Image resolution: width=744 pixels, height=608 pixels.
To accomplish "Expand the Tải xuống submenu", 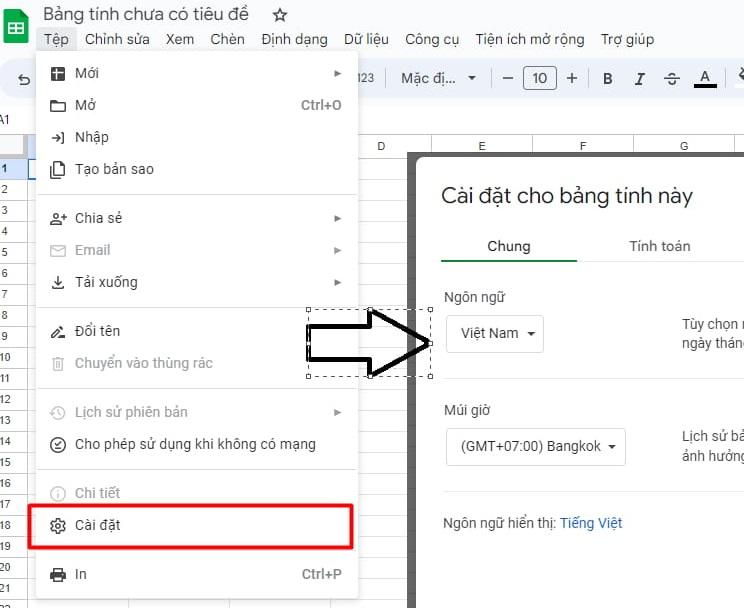I will point(197,282).
